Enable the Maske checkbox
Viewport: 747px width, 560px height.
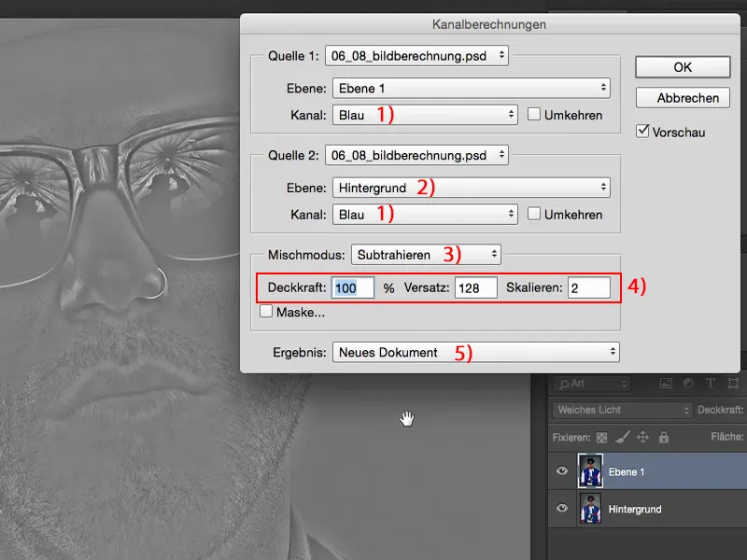pos(266,312)
